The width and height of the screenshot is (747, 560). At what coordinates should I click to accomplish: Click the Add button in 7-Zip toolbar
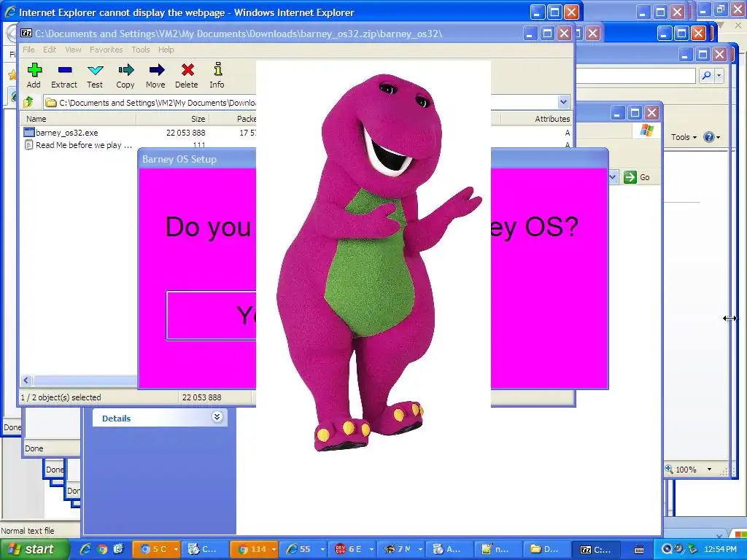pos(34,75)
